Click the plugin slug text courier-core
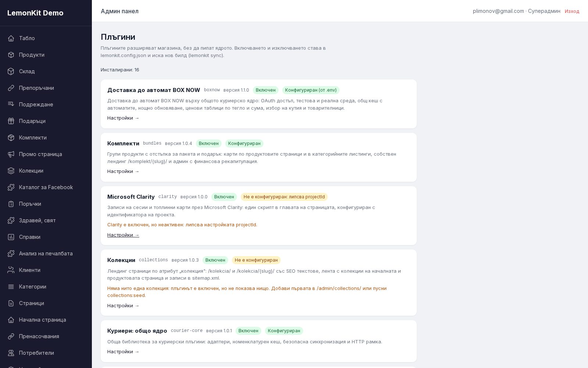The image size is (588, 368). click(187, 331)
